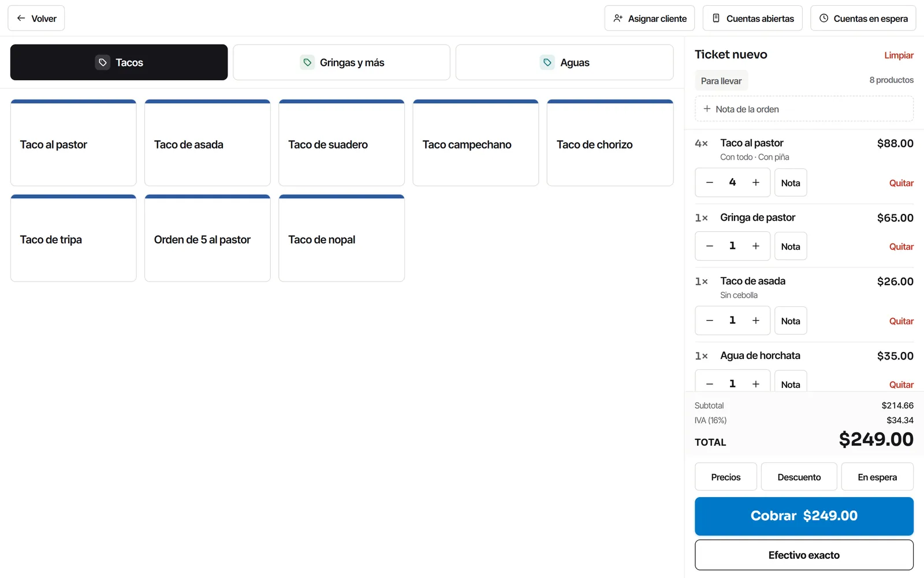Add a Taco de nopal to the ticket
This screenshot has width=924, height=578.
click(x=341, y=238)
